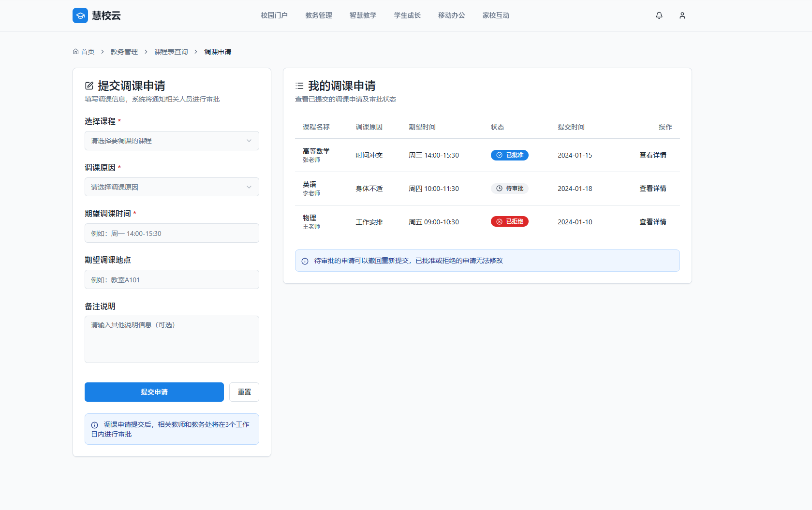The image size is (812, 510).
Task: Click the 慧校云 logo icon
Action: coord(80,15)
